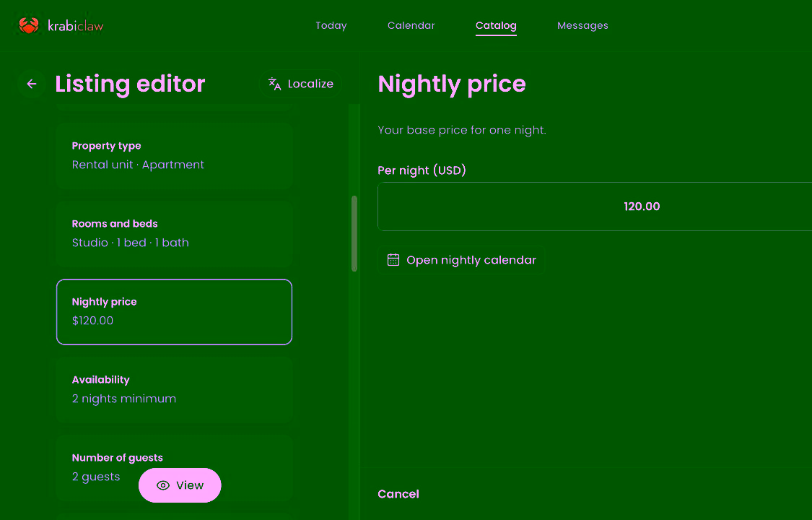Click the krabiclaw crab logo icon

pyautogui.click(x=28, y=25)
